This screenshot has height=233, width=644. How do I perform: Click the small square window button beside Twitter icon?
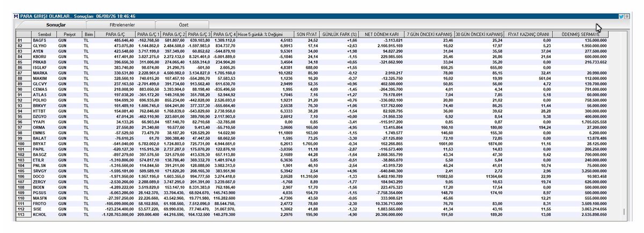click(x=626, y=17)
